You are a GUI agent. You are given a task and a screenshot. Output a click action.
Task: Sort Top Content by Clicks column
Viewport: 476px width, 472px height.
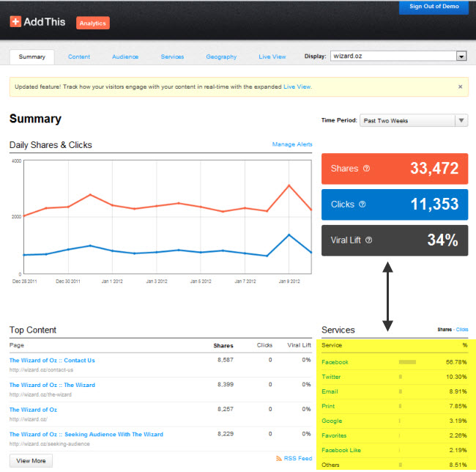pyautogui.click(x=264, y=345)
